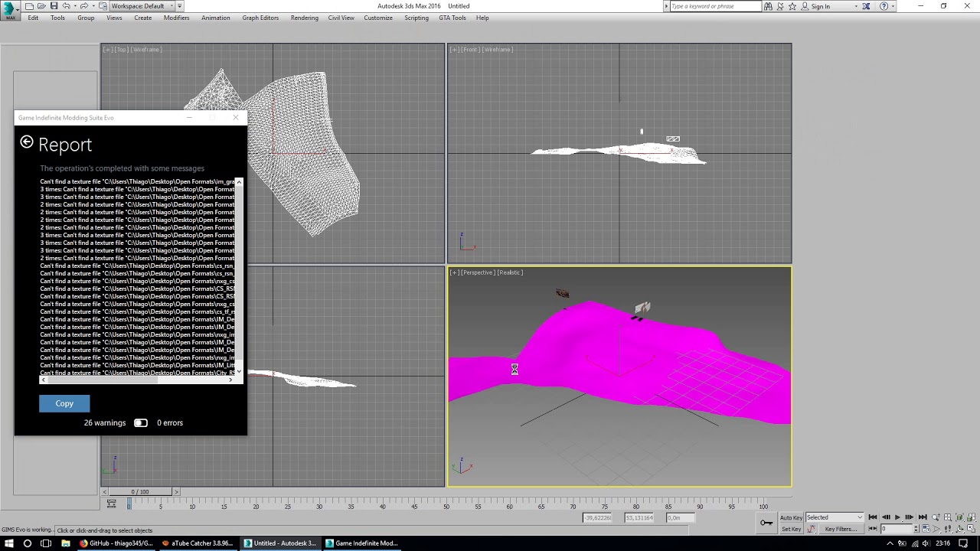
Task: Step to previous frame
Action: [x=885, y=517]
